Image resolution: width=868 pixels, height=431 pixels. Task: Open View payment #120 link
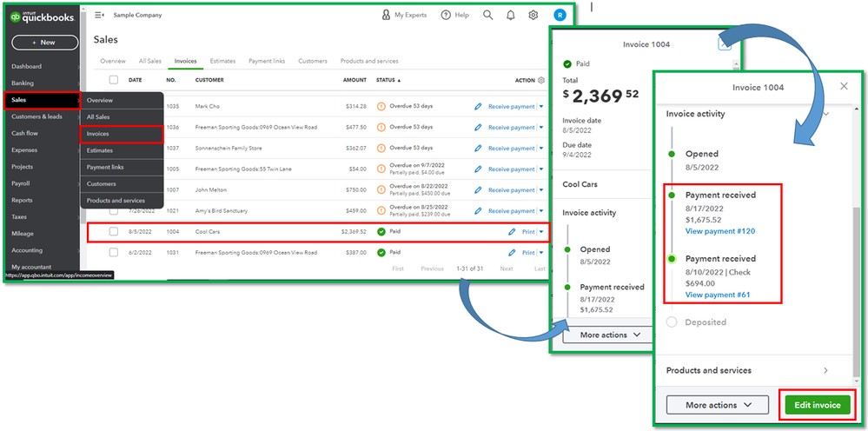[x=720, y=231]
